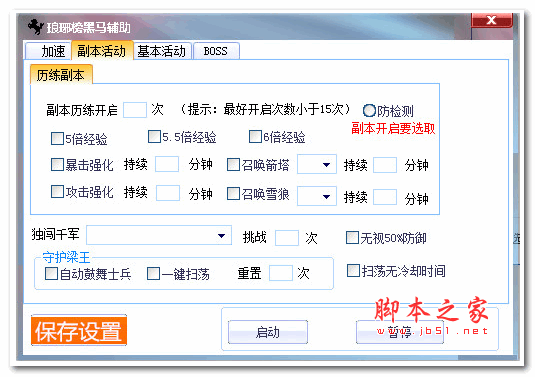Click the red 副本开启要选取 notice text
The height and width of the screenshot is (377, 535).
(x=393, y=128)
